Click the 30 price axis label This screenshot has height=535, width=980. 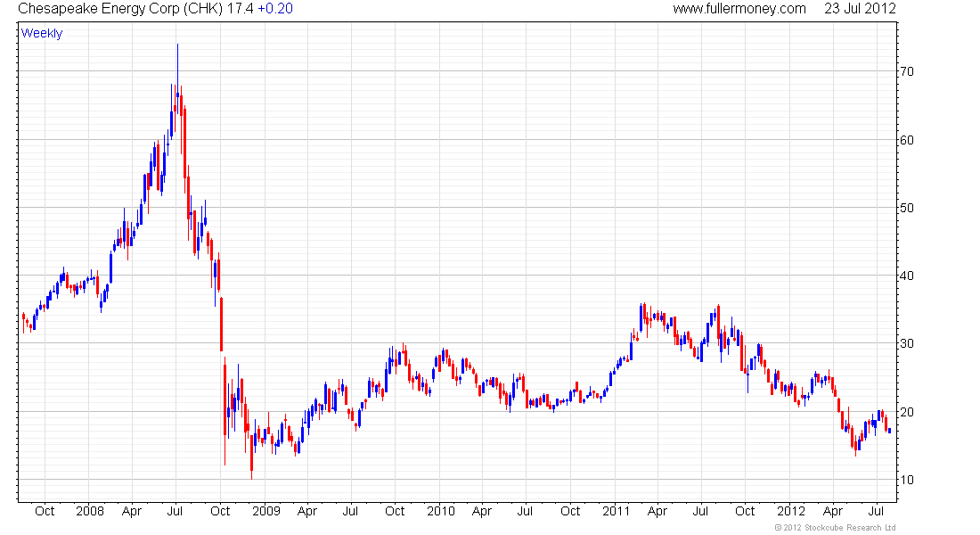[906, 343]
